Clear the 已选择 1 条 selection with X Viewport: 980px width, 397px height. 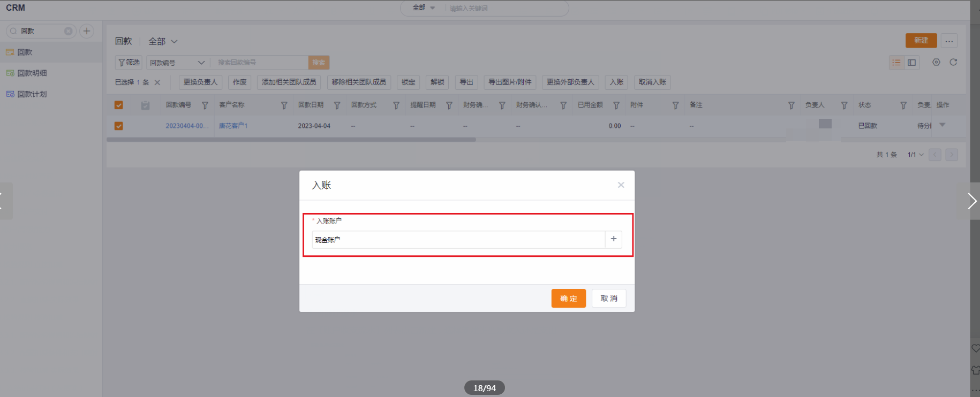click(157, 82)
